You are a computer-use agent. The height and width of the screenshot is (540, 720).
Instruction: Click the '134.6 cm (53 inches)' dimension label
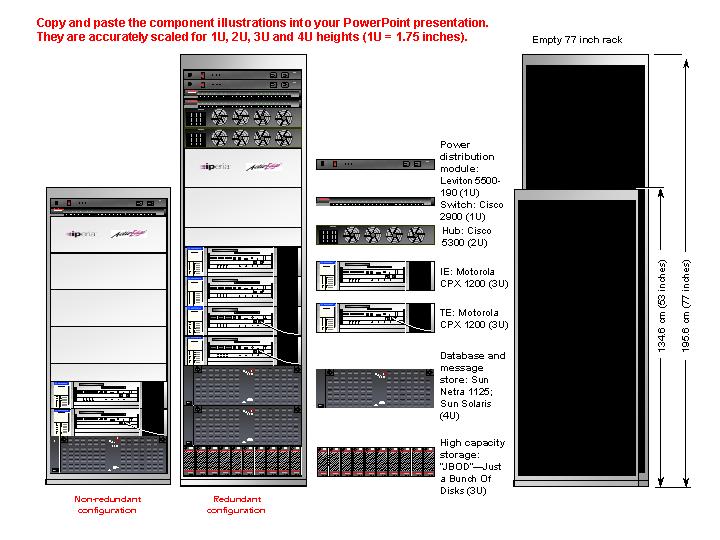tap(662, 306)
